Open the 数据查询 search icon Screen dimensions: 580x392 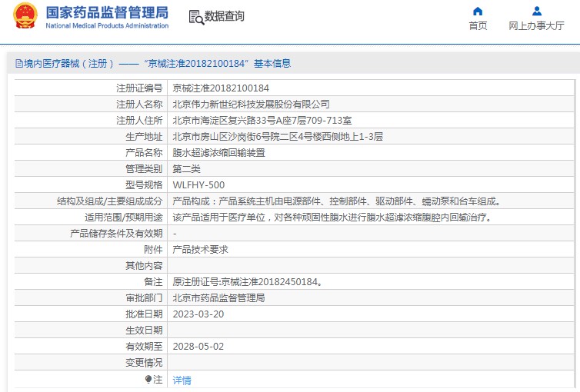pos(196,18)
